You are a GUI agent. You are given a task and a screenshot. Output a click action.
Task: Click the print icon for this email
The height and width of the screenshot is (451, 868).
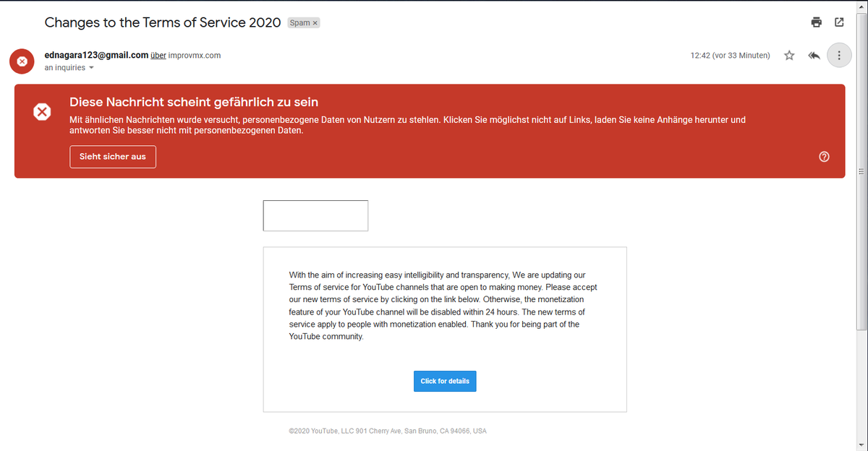coord(816,22)
